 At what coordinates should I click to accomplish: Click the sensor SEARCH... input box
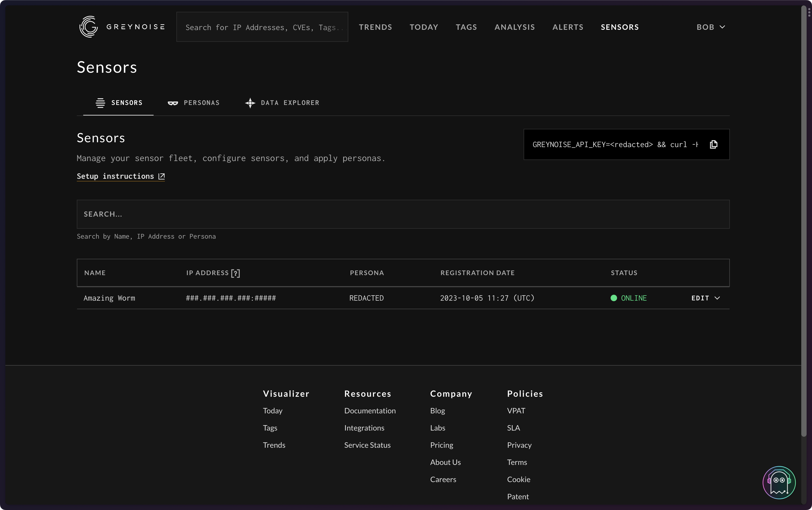point(403,214)
